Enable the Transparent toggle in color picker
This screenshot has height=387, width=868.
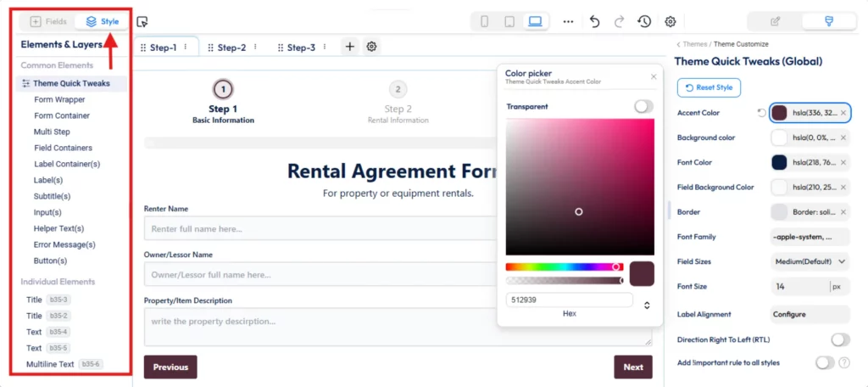pos(643,106)
